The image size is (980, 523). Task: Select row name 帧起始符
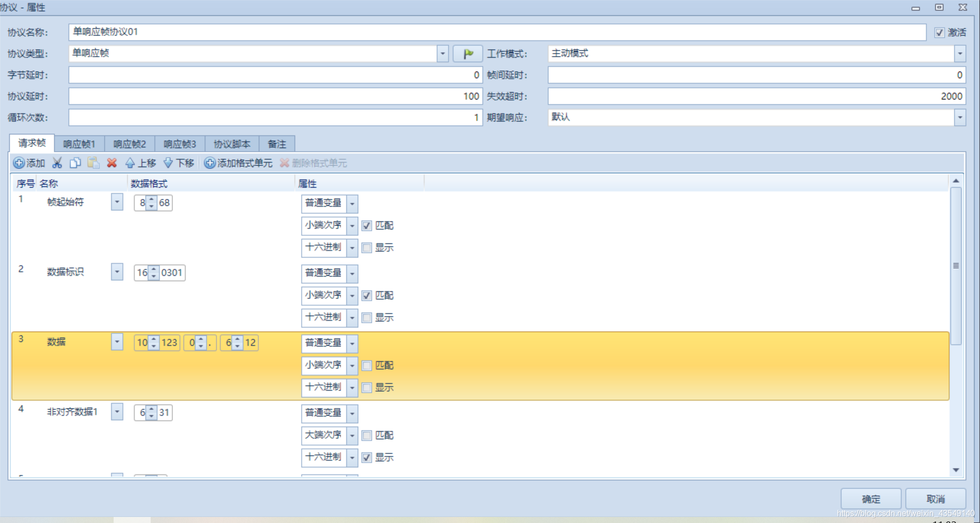click(x=65, y=202)
